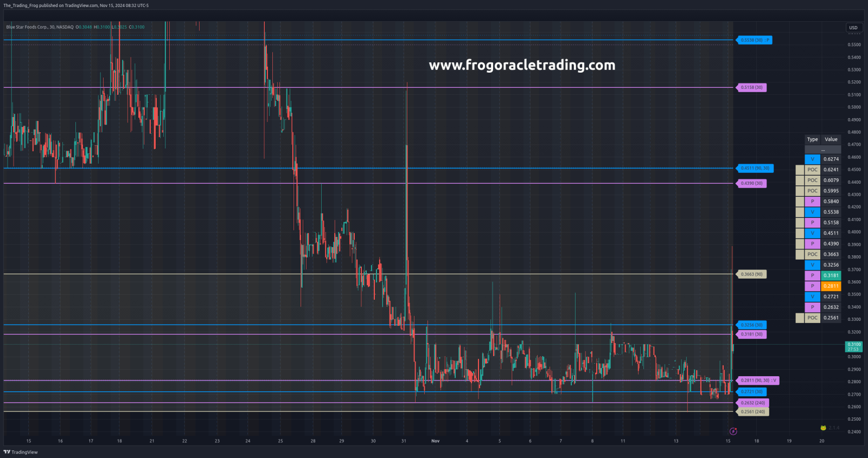The height and width of the screenshot is (458, 868).
Task: Select the 0.4390 (30) level label
Action: click(x=751, y=183)
